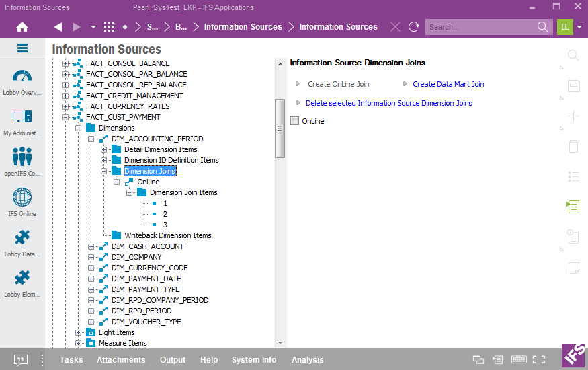The image size is (588, 370).
Task: Go to the Home page icon
Action: [x=22, y=27]
